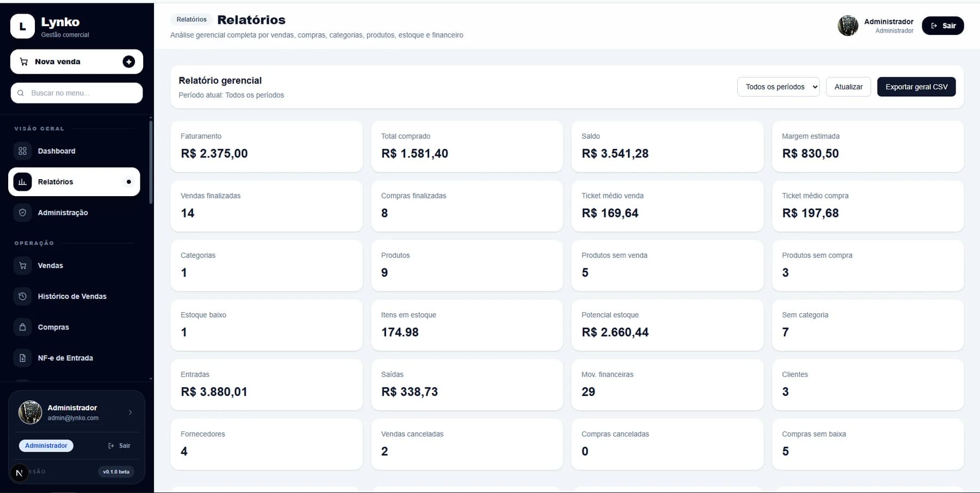Click the Compras bag icon
This screenshot has height=493, width=980.
click(x=22, y=327)
